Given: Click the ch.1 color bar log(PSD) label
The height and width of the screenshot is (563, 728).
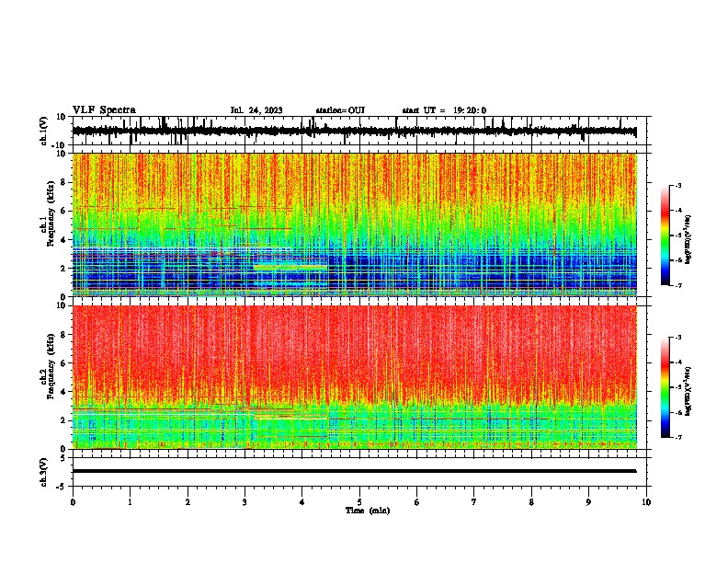Looking at the screenshot, I should [x=688, y=240].
